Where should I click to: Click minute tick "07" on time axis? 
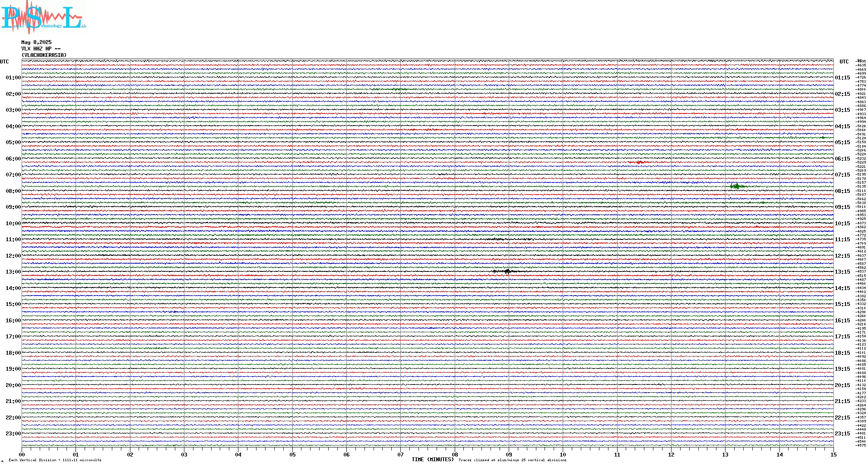tap(401, 454)
